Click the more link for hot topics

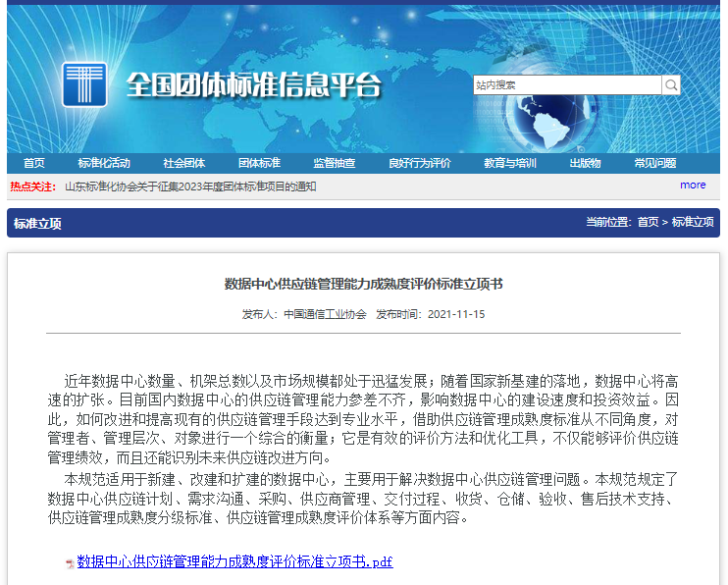pyautogui.click(x=693, y=185)
